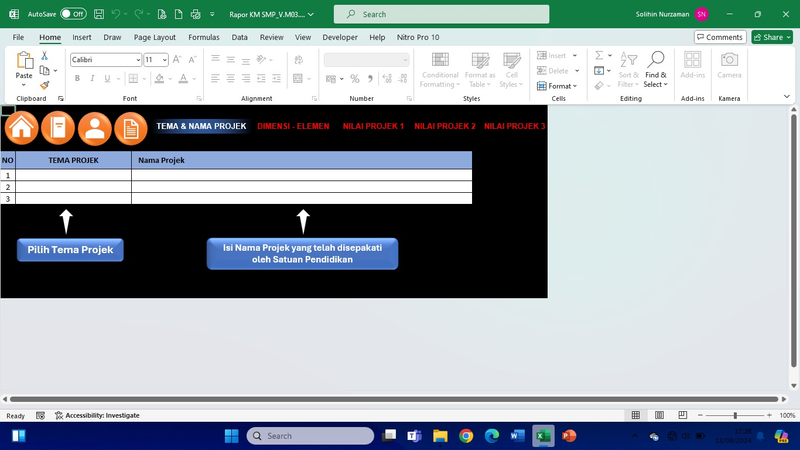Open the file name dropdown in title bar
Screen dimensions: 800x450
[x=311, y=14]
